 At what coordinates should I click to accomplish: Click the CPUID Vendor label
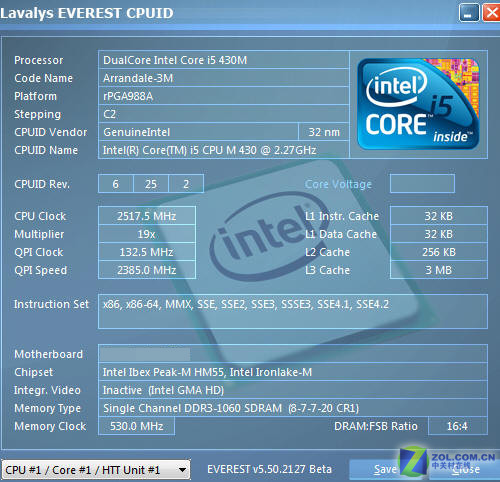pyautogui.click(x=50, y=132)
